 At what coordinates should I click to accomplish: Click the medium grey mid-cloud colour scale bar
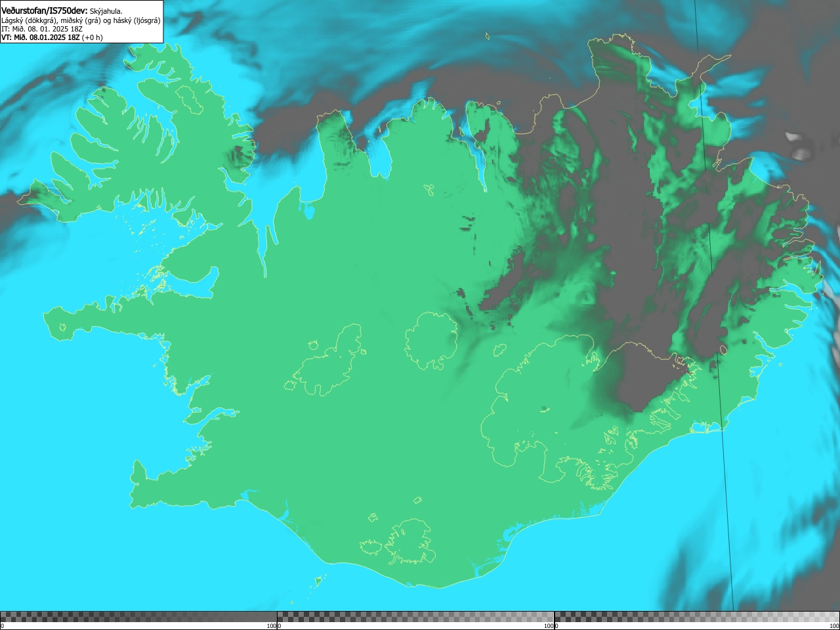click(x=415, y=617)
